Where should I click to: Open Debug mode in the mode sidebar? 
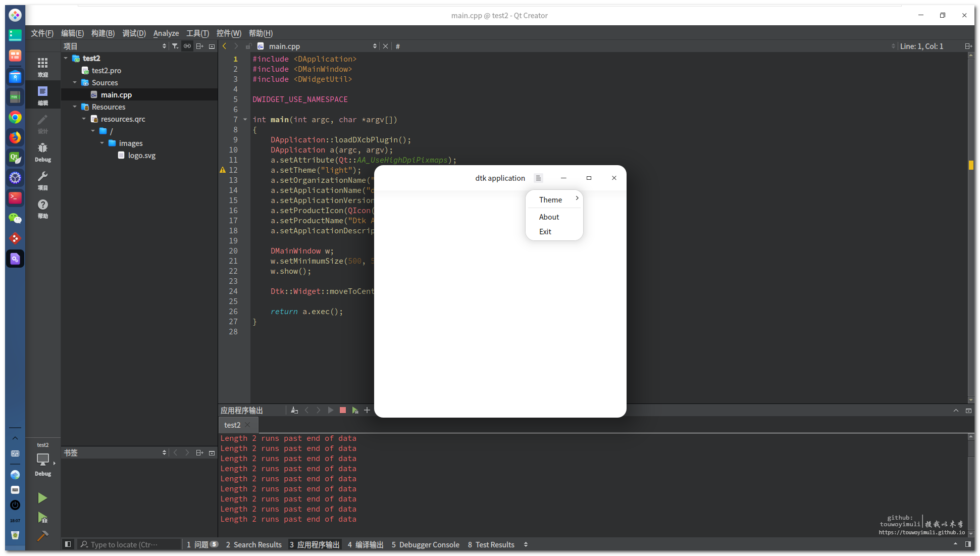42,151
